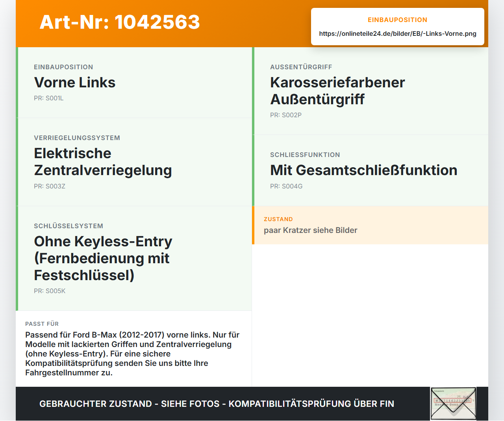Image resolution: width=504 pixels, height=421 pixels.
Task: Click EINBAUPOSITION label above Vorne Links
Action: 63,67
